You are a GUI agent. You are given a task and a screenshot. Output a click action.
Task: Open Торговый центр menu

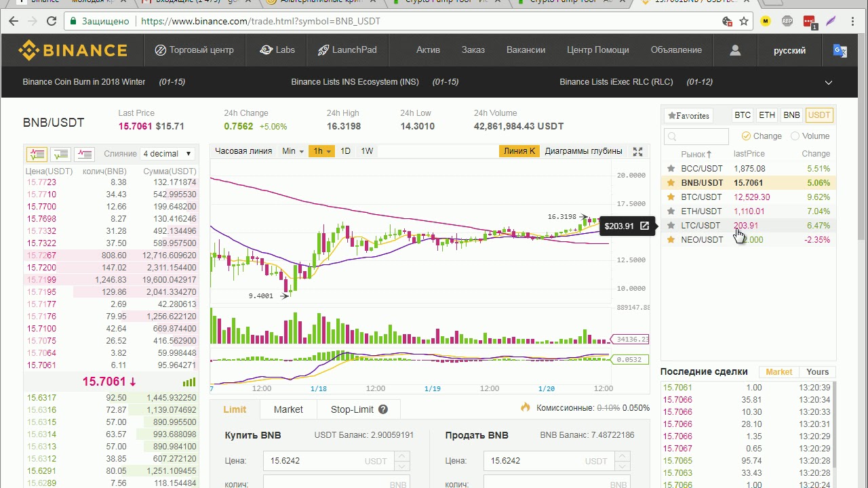click(x=194, y=50)
